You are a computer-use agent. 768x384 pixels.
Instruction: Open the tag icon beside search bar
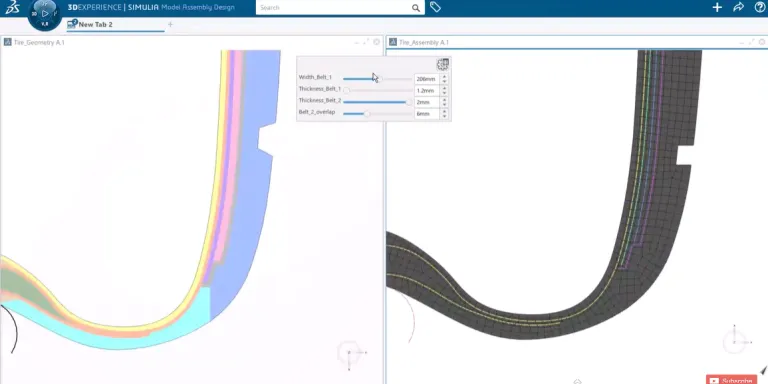[435, 7]
